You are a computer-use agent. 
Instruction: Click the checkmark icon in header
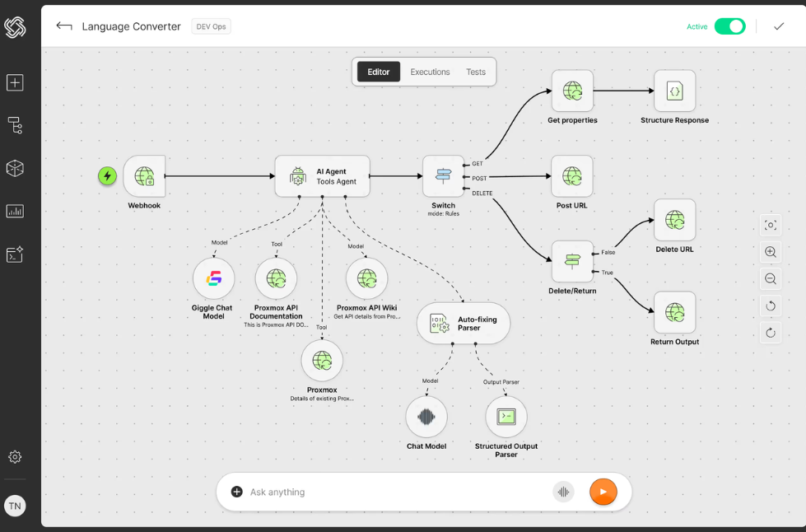(x=779, y=26)
